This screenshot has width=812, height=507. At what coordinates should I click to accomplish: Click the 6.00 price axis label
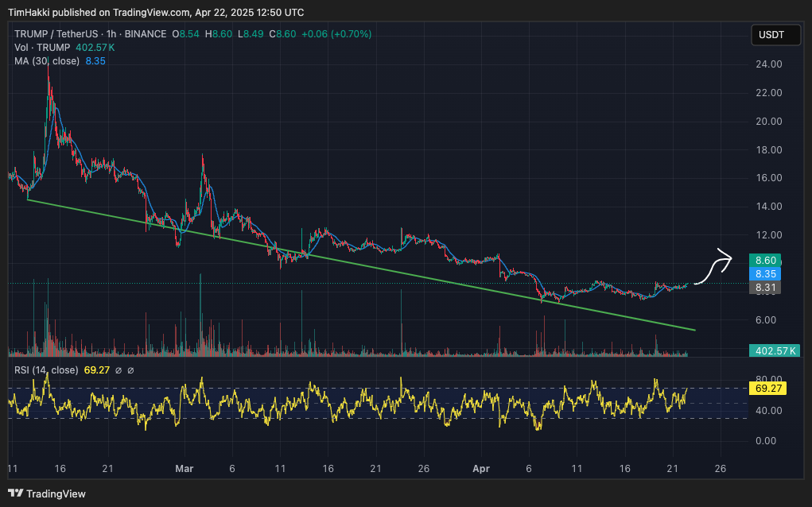pos(766,319)
